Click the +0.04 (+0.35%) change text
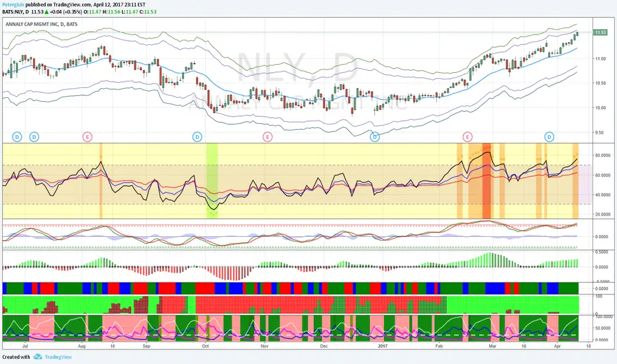 point(66,12)
